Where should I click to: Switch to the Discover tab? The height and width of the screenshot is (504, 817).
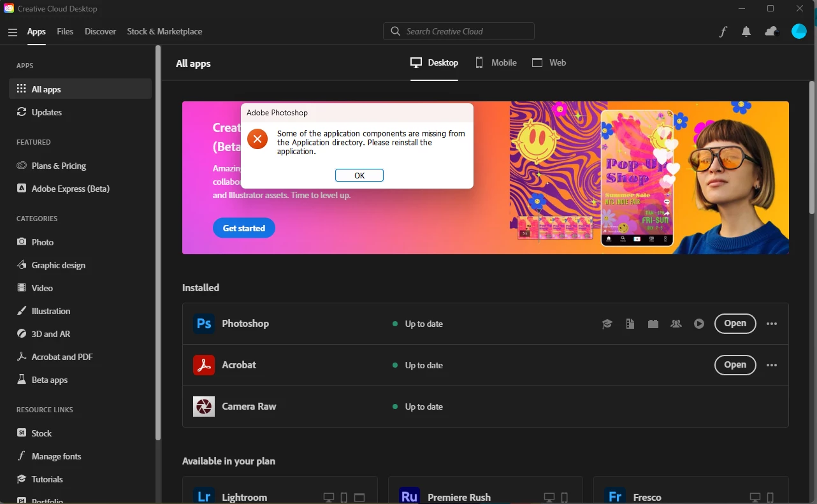coord(101,31)
